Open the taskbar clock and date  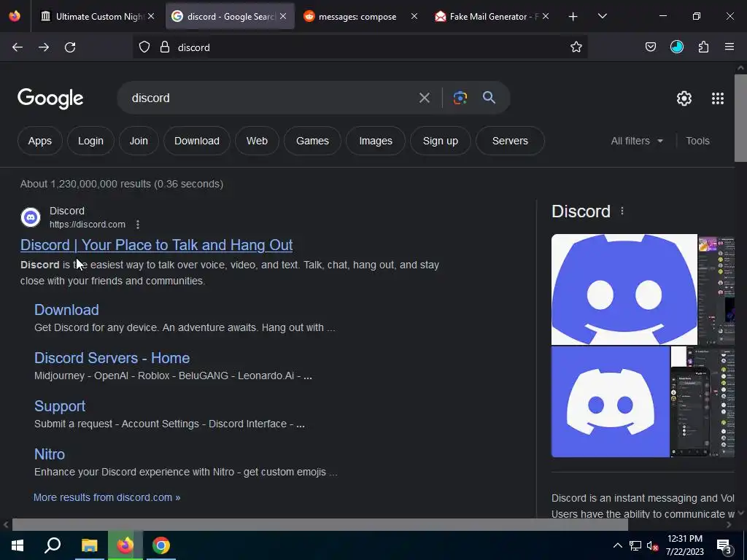point(684,545)
